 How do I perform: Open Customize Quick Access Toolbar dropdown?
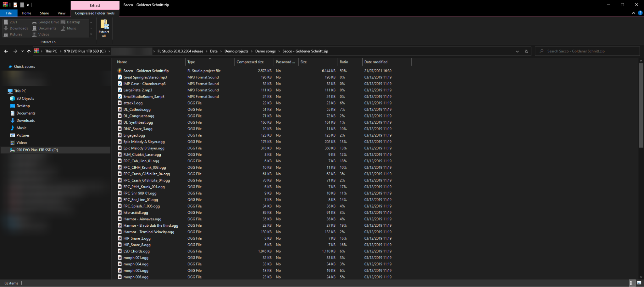[x=28, y=5]
